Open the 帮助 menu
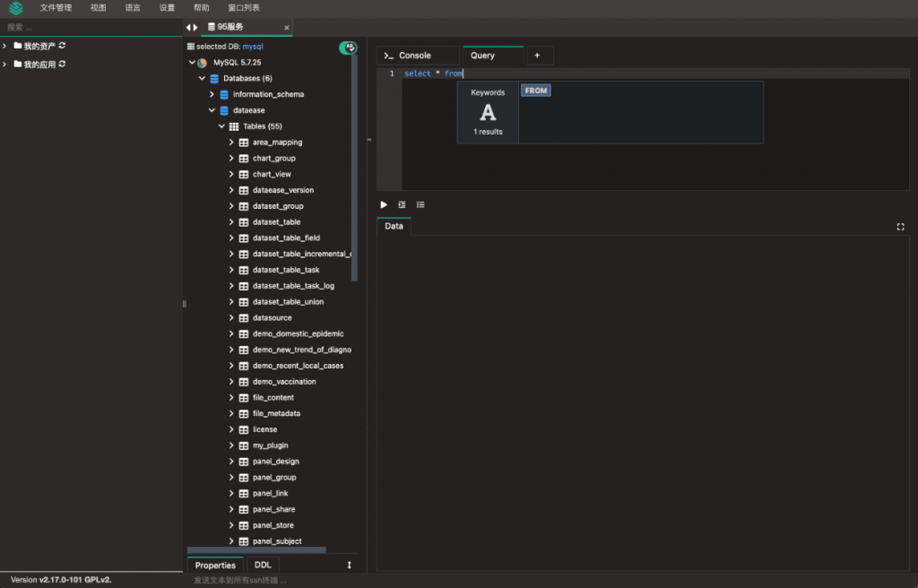 click(202, 7)
